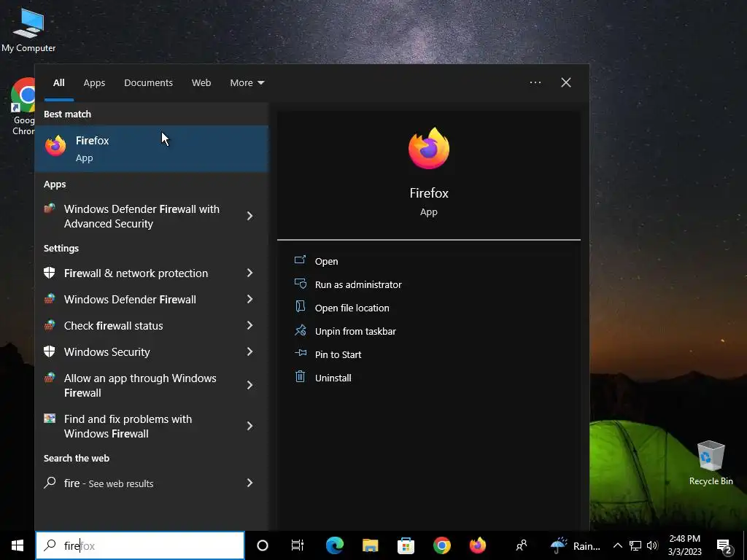Screen dimensions: 747x560
Task: Launch Microsoft Edge from taskbar
Action: 334,545
